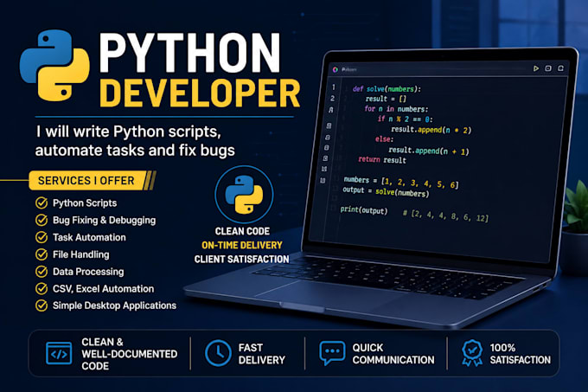The width and height of the screenshot is (588, 392).
Task: Click the 'Bug Fixing & Debugging' service label
Action: pos(105,220)
